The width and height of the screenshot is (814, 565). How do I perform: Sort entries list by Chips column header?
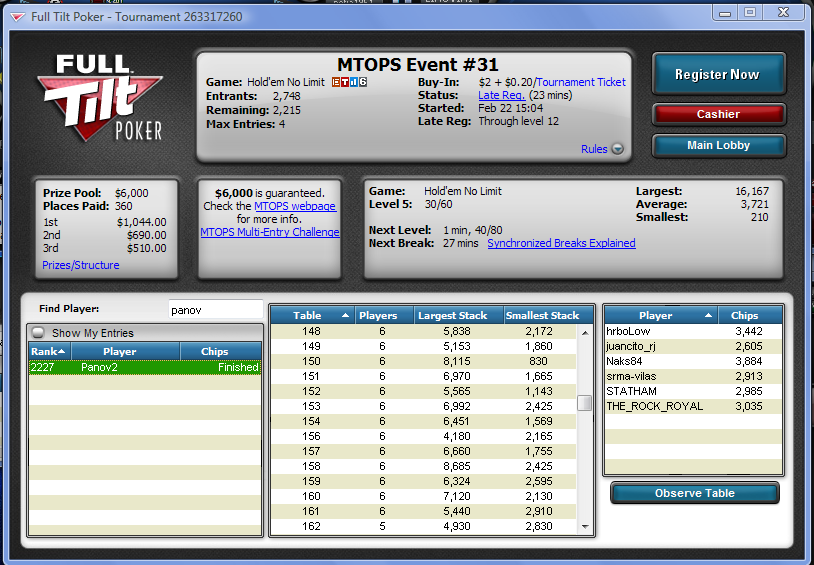point(221,352)
